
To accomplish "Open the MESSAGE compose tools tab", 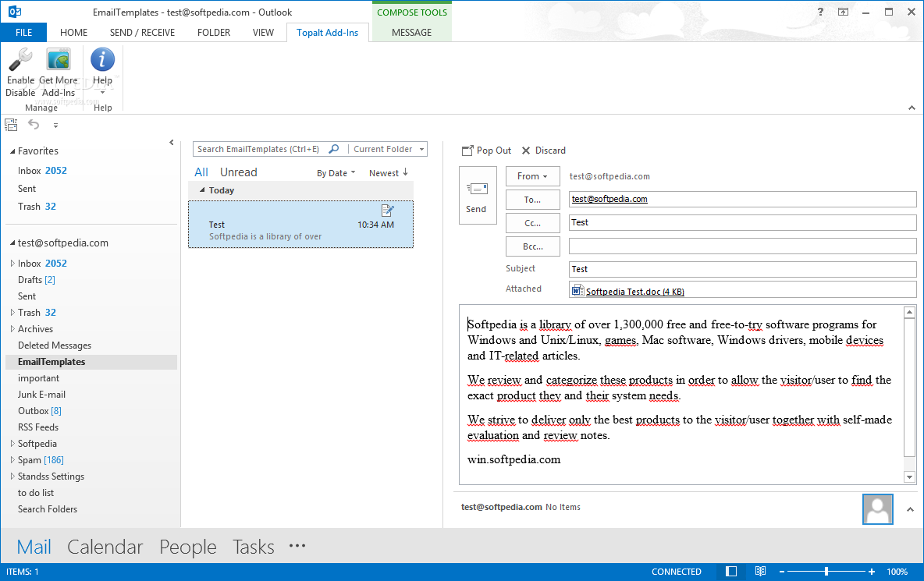I will click(412, 33).
